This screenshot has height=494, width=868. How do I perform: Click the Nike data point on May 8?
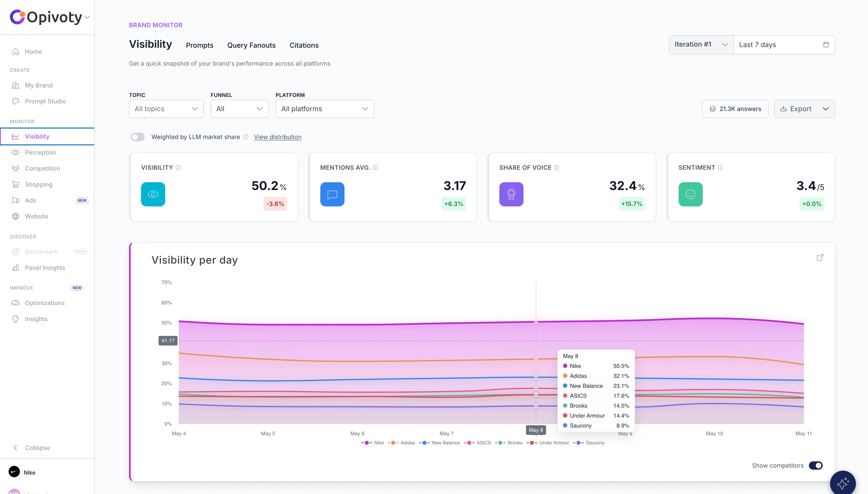[536, 322]
